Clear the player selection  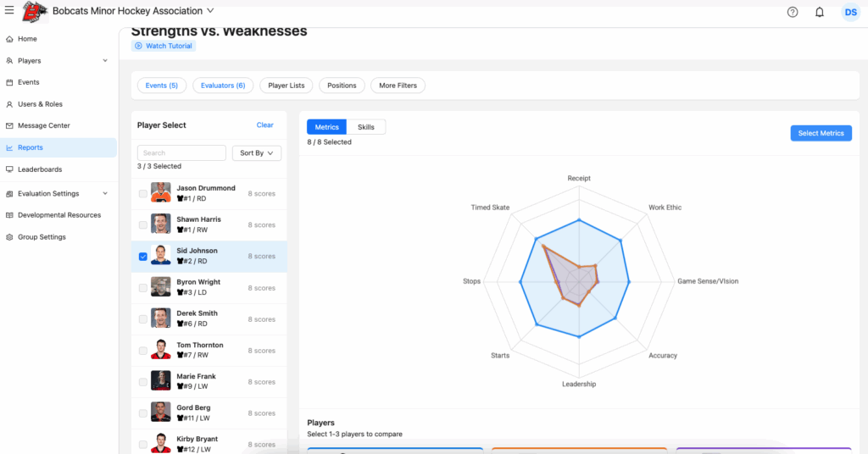264,125
